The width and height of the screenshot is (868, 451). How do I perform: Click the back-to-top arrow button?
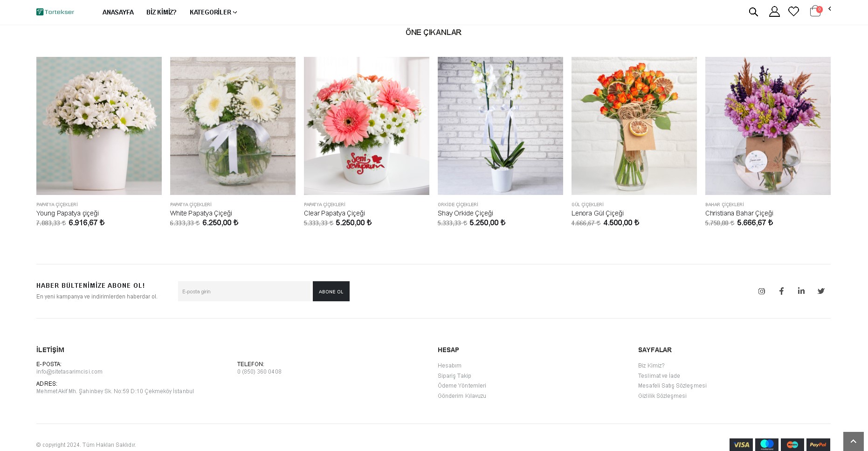(854, 441)
